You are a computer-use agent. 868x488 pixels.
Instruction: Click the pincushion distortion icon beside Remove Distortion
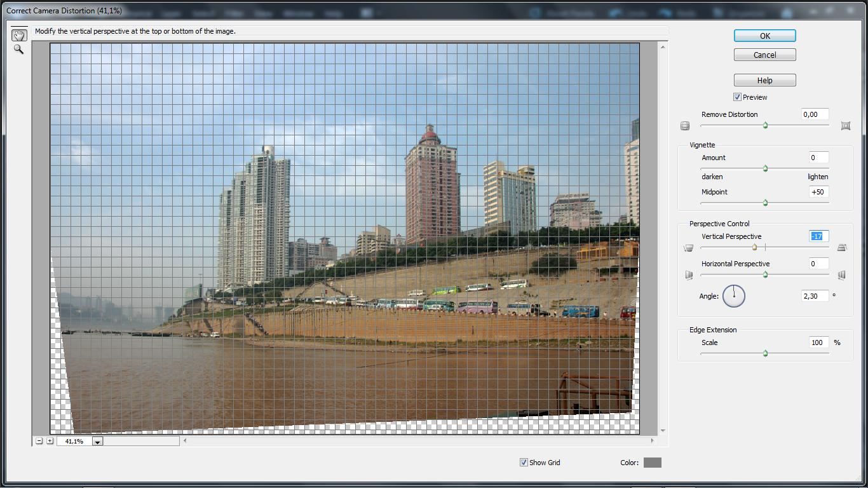[845, 126]
